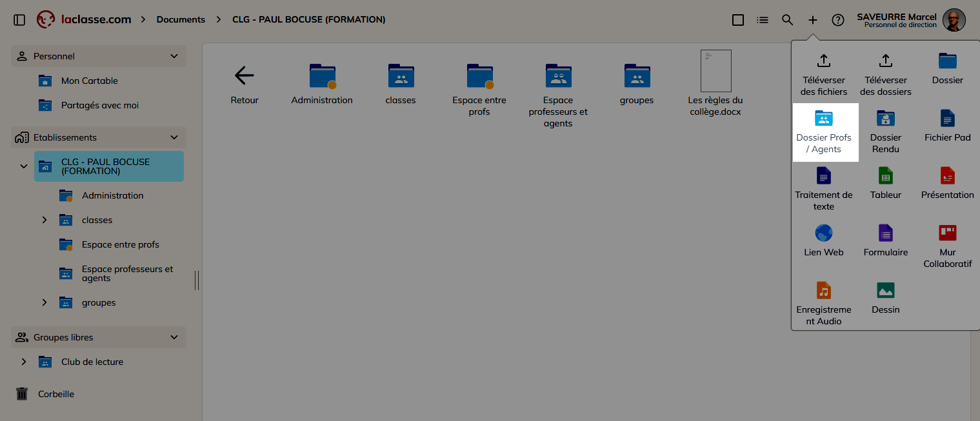Open Mon Cartable in sidebar
The width and height of the screenshot is (980, 421).
pos(89,81)
